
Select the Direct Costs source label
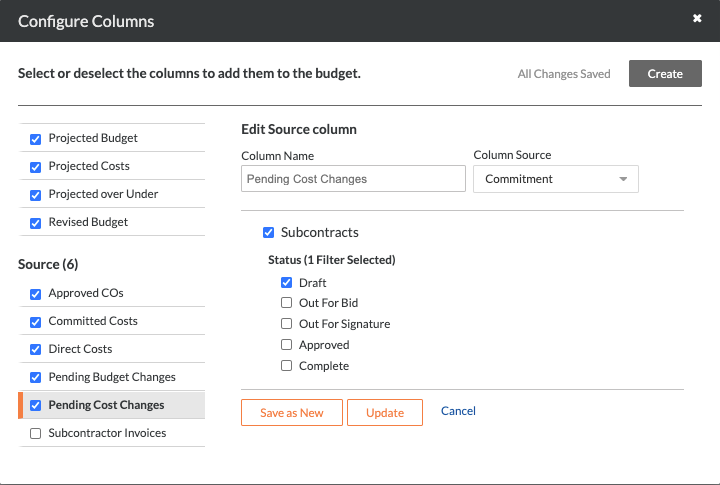point(80,349)
